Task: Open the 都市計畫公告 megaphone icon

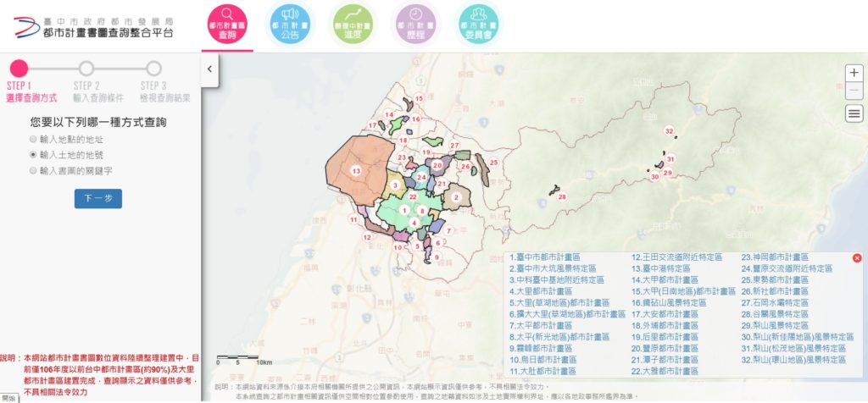Action: 290,25
